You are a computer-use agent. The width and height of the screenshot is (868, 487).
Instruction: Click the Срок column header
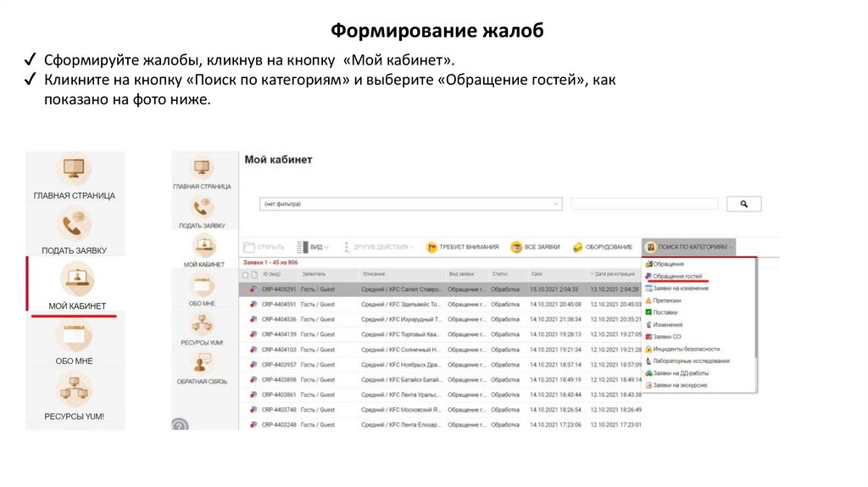537,274
